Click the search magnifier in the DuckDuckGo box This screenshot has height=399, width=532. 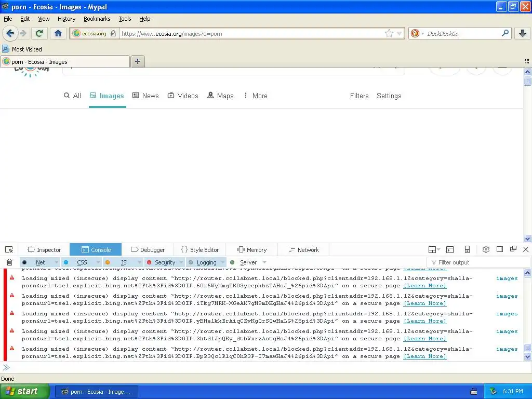tap(505, 33)
